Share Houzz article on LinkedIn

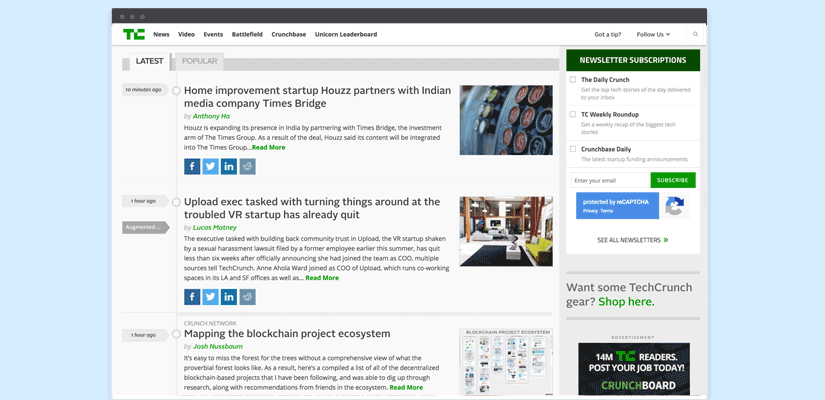pos(229,166)
